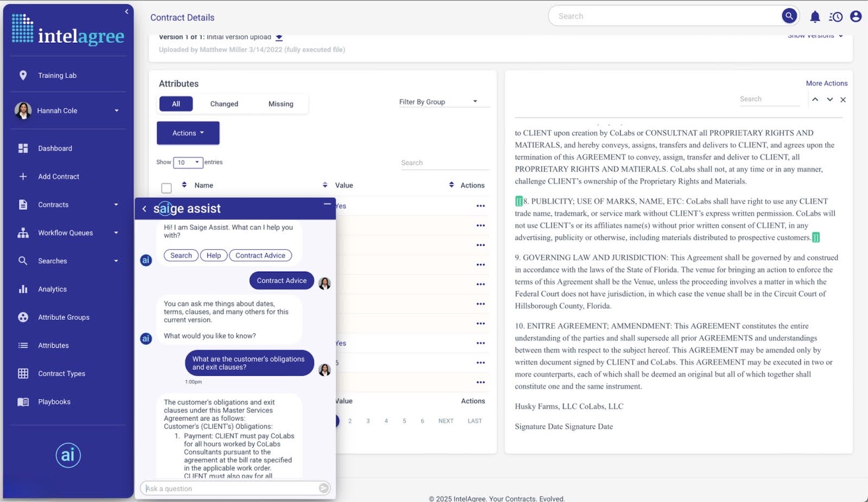Image resolution: width=868 pixels, height=502 pixels.
Task: Send the question in Saige Assist
Action: coord(324,488)
